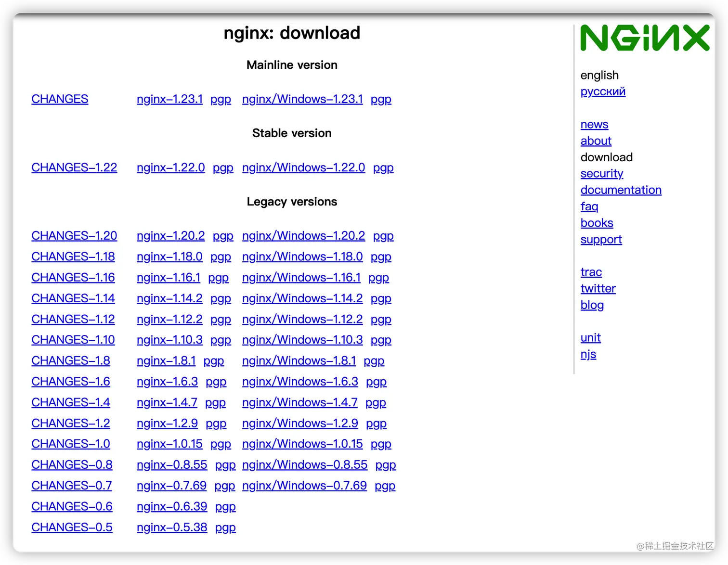Screen dimensions: 728x565
Task: Open pgp signature for nginx-1.22.0
Action: pos(223,167)
